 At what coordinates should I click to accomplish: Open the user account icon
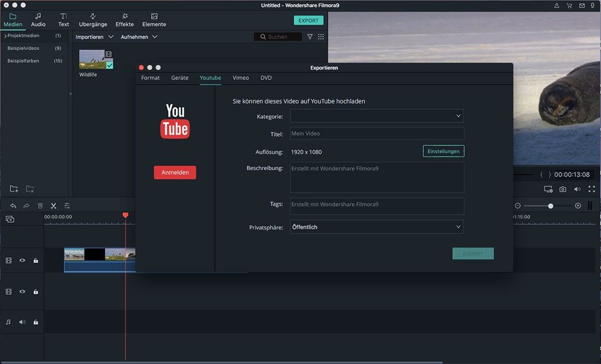click(557, 6)
